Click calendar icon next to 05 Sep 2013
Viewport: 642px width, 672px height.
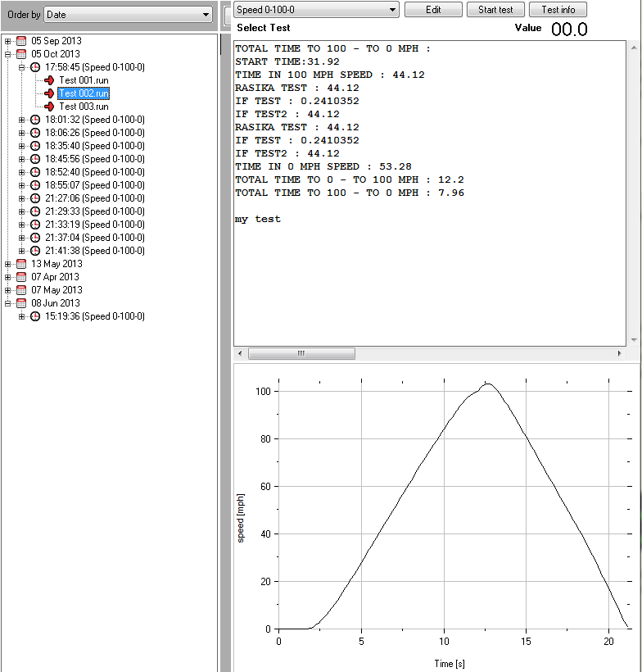(x=21, y=41)
